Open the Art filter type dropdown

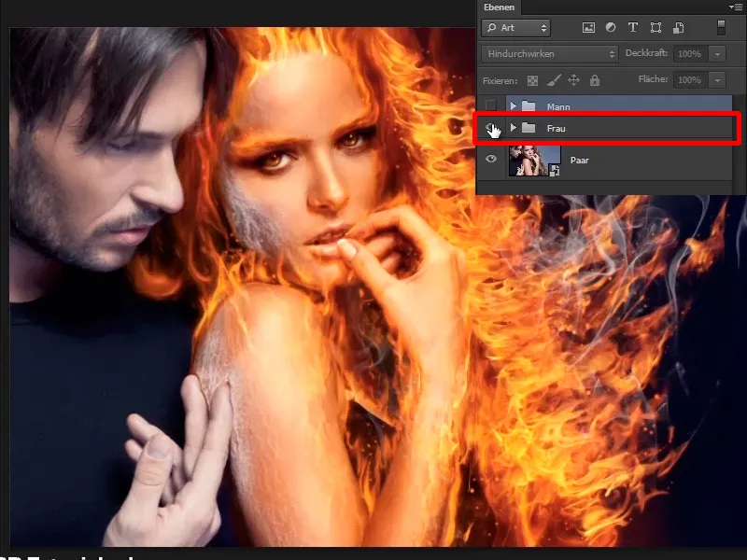click(516, 28)
